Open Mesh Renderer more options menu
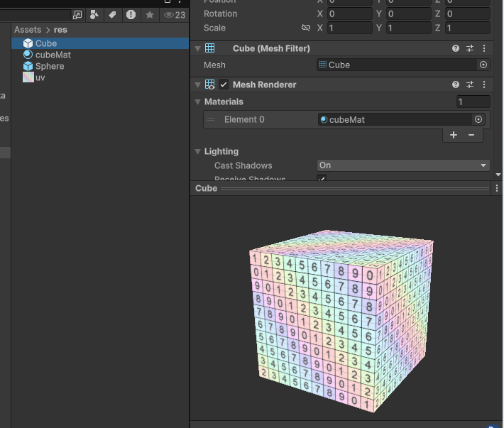This screenshot has height=428, width=504. (484, 84)
